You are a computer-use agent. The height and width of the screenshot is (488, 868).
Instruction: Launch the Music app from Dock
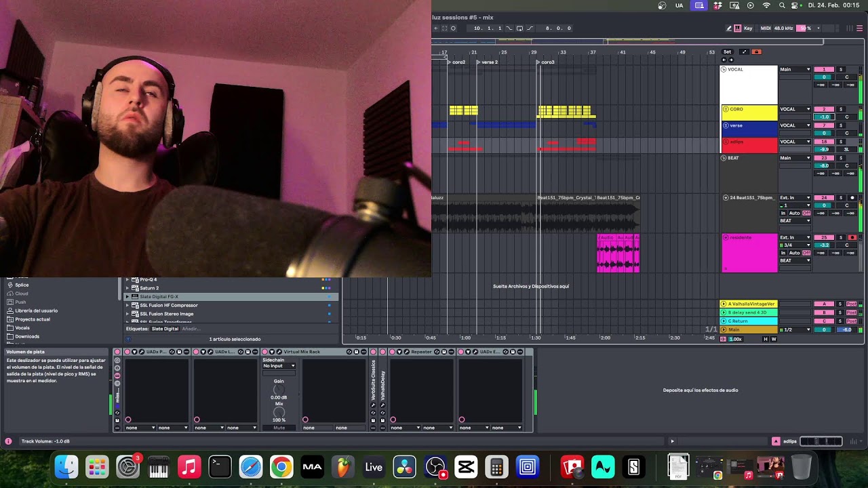pos(189,467)
